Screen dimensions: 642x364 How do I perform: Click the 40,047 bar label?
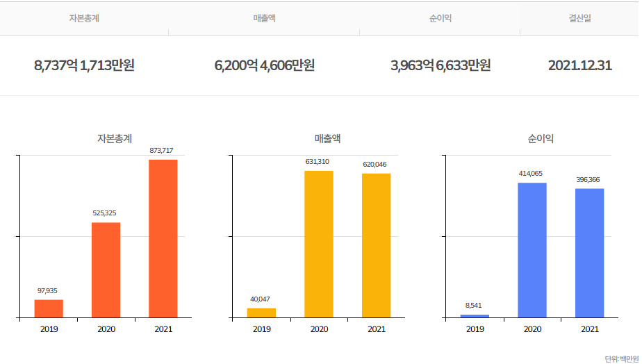[x=260, y=299]
